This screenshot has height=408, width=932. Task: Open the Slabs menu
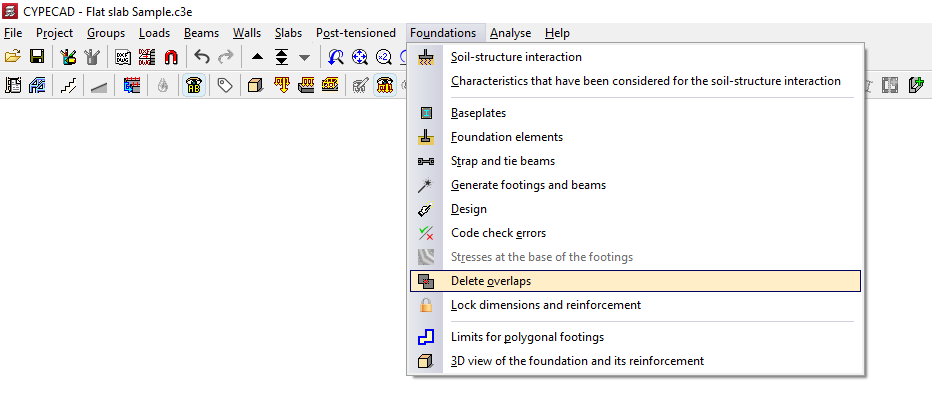[x=289, y=33]
